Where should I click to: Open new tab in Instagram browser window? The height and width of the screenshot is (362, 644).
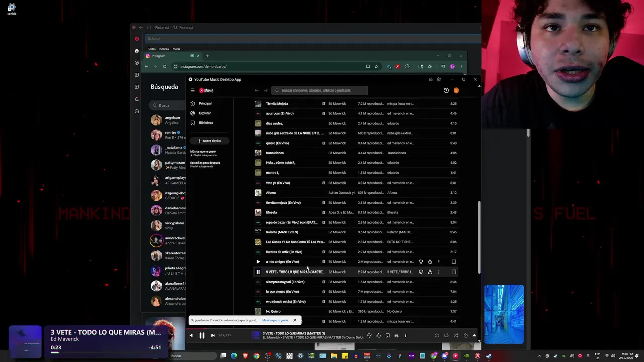click(x=207, y=56)
